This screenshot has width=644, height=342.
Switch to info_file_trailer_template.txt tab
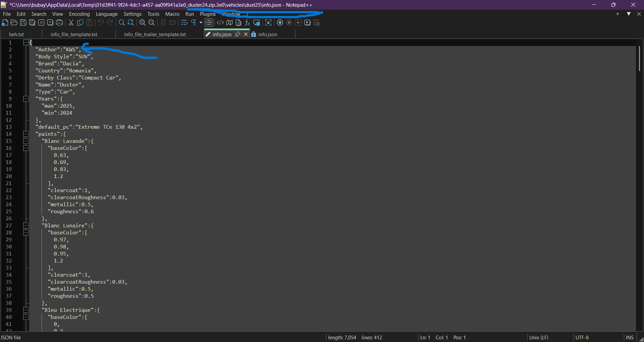click(155, 35)
